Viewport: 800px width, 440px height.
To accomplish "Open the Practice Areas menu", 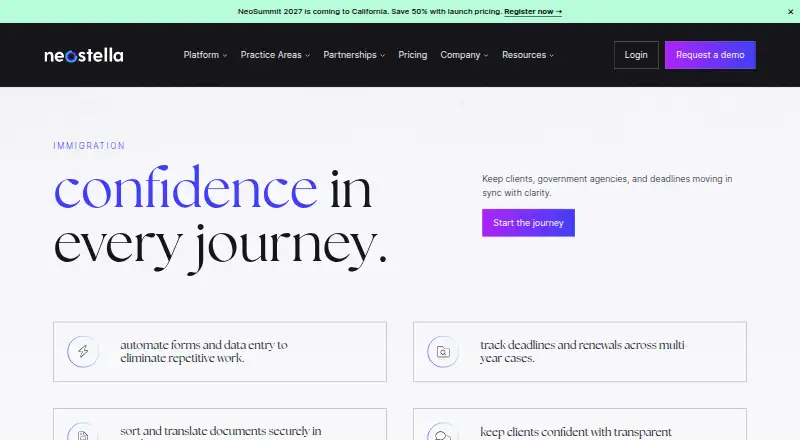I will pyautogui.click(x=275, y=55).
